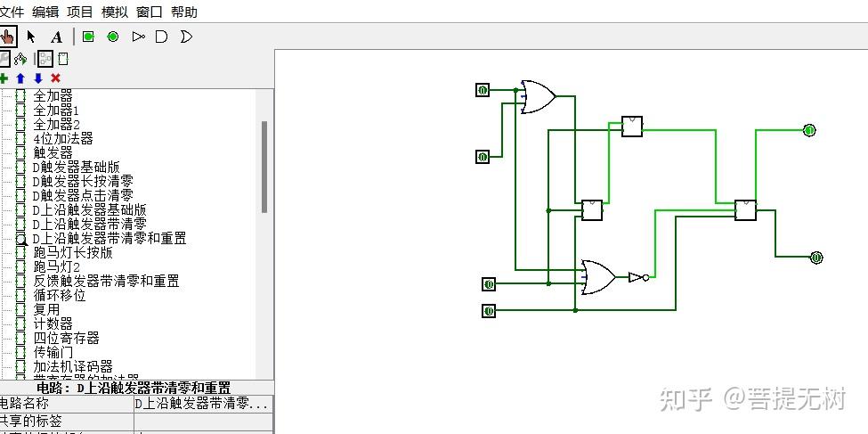
Task: Select the 计数器 circuit in the tree
Action: [x=53, y=323]
